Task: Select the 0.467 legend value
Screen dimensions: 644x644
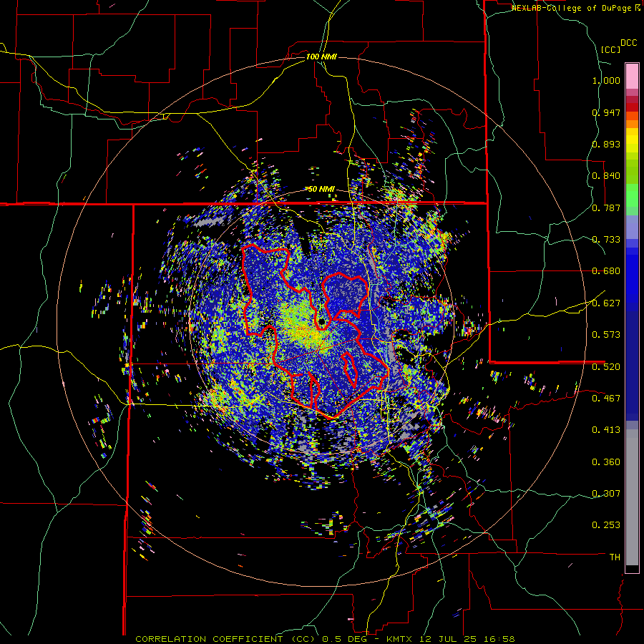Action: pos(606,398)
